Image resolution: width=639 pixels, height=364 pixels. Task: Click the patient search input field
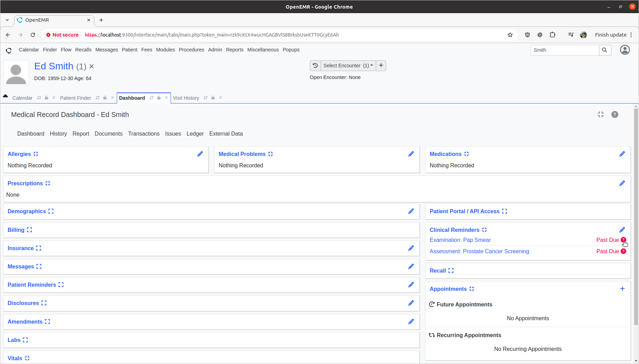564,50
